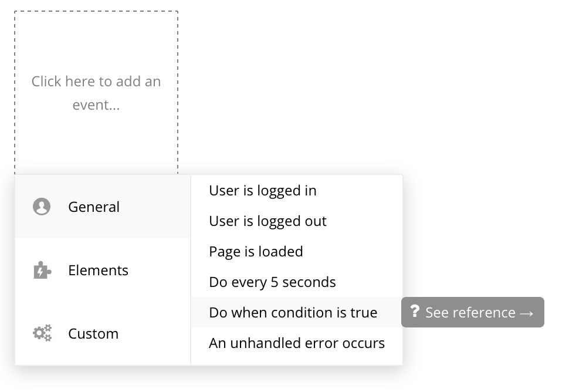Open the See reference link

click(472, 312)
